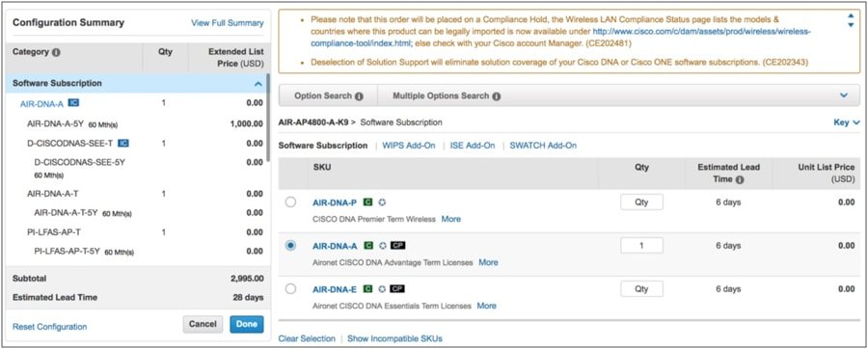Click the IC badge next to D-CISCODNAS-SEE-T
The width and height of the screenshot is (868, 349).
tap(123, 144)
